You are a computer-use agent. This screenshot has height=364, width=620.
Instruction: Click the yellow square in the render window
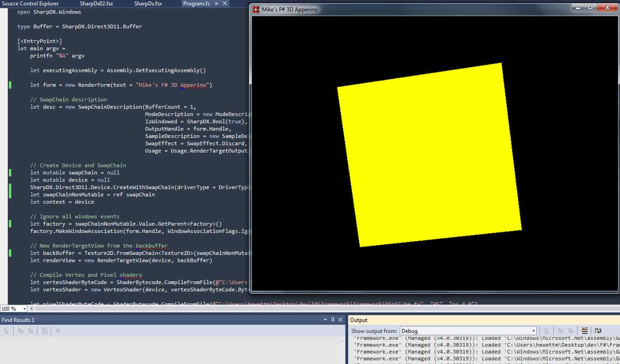point(429,155)
